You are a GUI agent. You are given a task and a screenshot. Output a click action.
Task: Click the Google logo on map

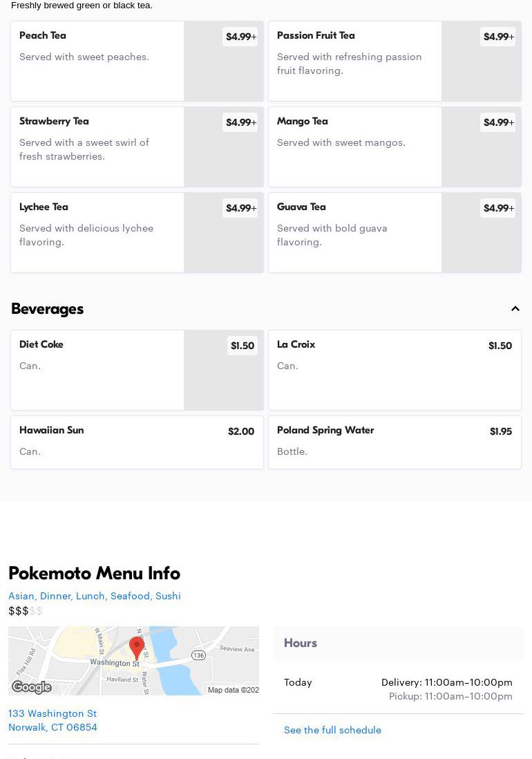(x=32, y=687)
